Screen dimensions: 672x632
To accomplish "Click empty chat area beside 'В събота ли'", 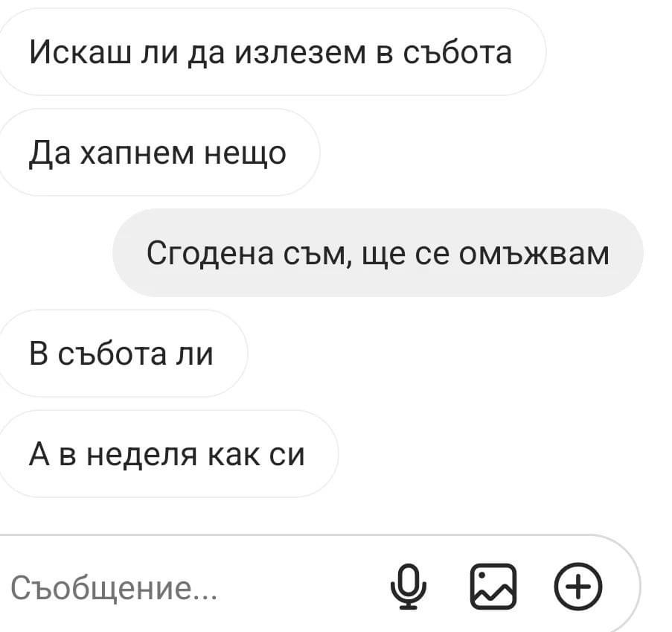I will pyautogui.click(x=450, y=354).
